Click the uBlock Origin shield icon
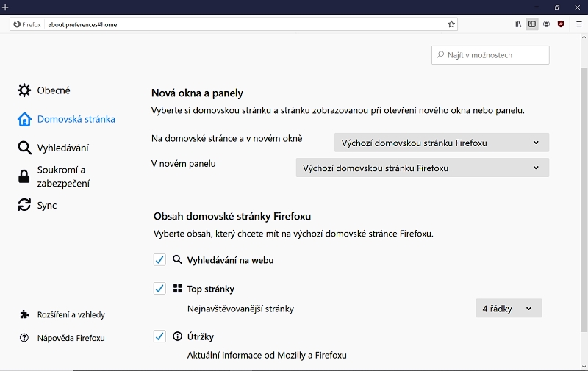The width and height of the screenshot is (588, 371). [561, 24]
